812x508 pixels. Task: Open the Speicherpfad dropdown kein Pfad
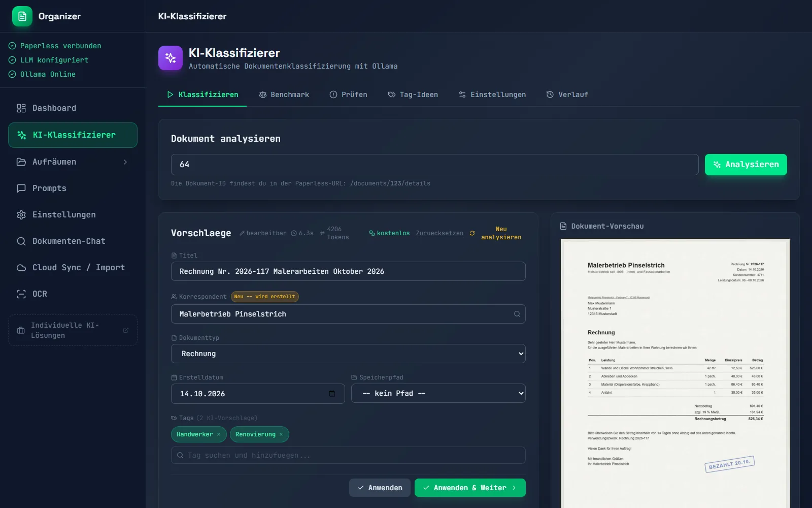pos(438,393)
